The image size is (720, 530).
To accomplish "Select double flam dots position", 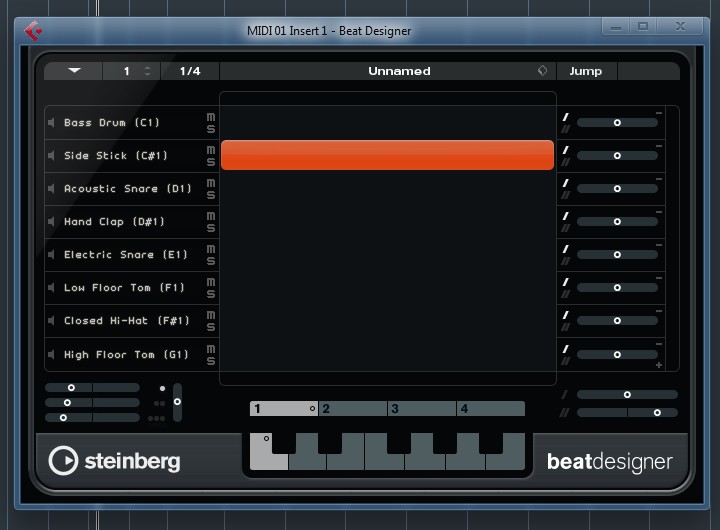I will pos(159,404).
